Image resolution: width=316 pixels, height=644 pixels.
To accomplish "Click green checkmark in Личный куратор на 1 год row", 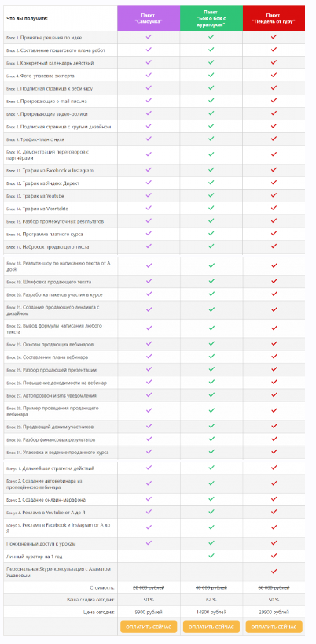I will pyautogui.click(x=211, y=556).
